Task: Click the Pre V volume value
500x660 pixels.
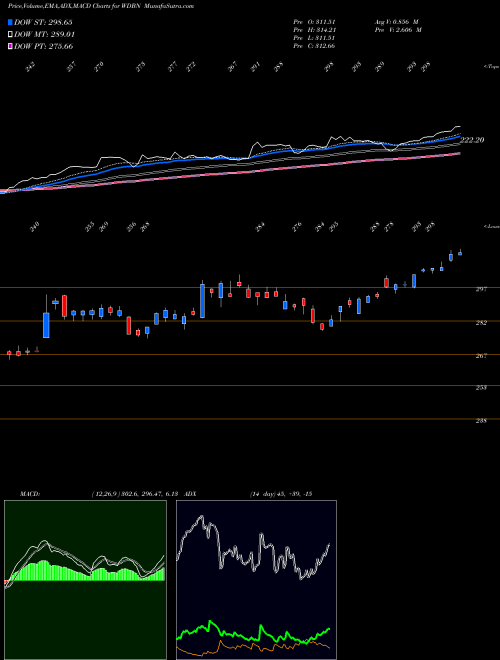Action: coord(397,30)
